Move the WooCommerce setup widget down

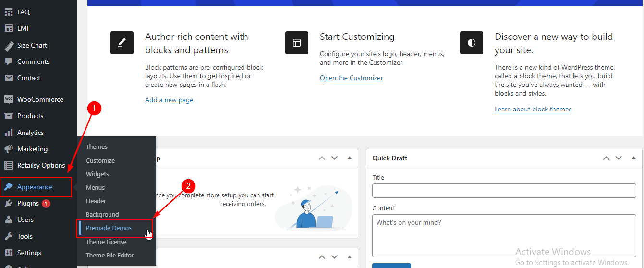pyautogui.click(x=334, y=158)
